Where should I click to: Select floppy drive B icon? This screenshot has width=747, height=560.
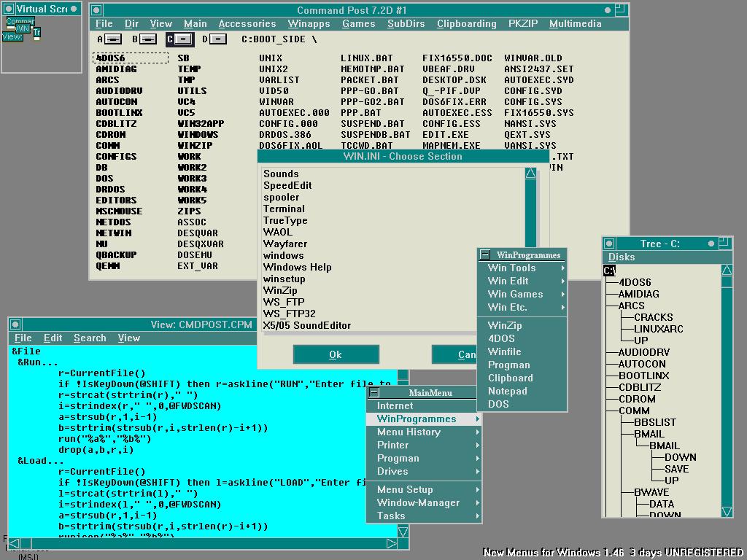click(x=147, y=39)
